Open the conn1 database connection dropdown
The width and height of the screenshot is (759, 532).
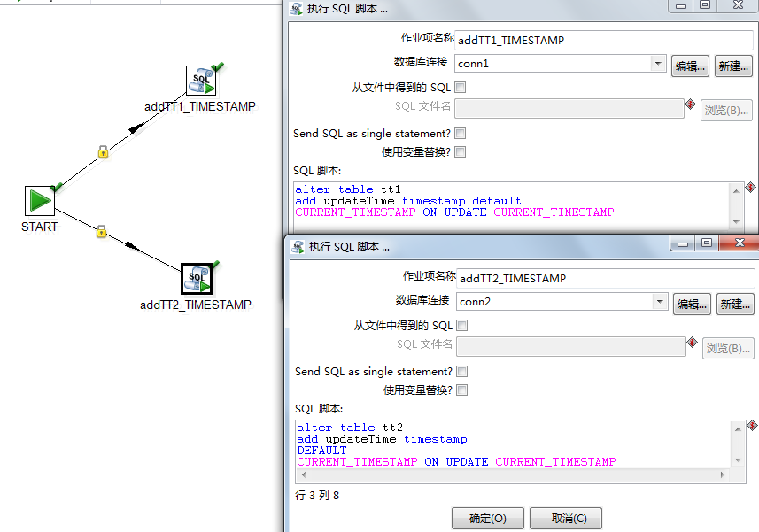[x=658, y=64]
